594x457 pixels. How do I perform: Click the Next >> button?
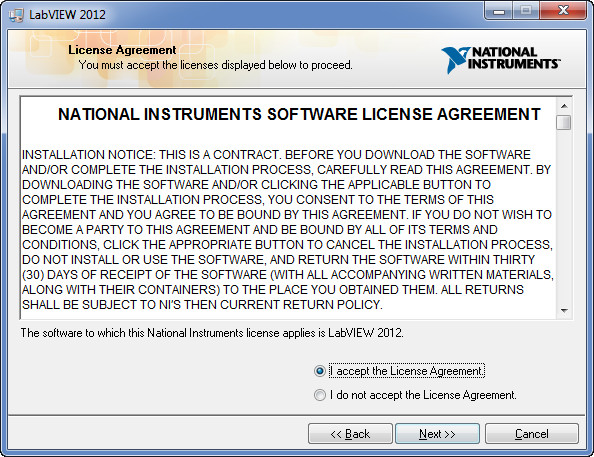point(437,434)
